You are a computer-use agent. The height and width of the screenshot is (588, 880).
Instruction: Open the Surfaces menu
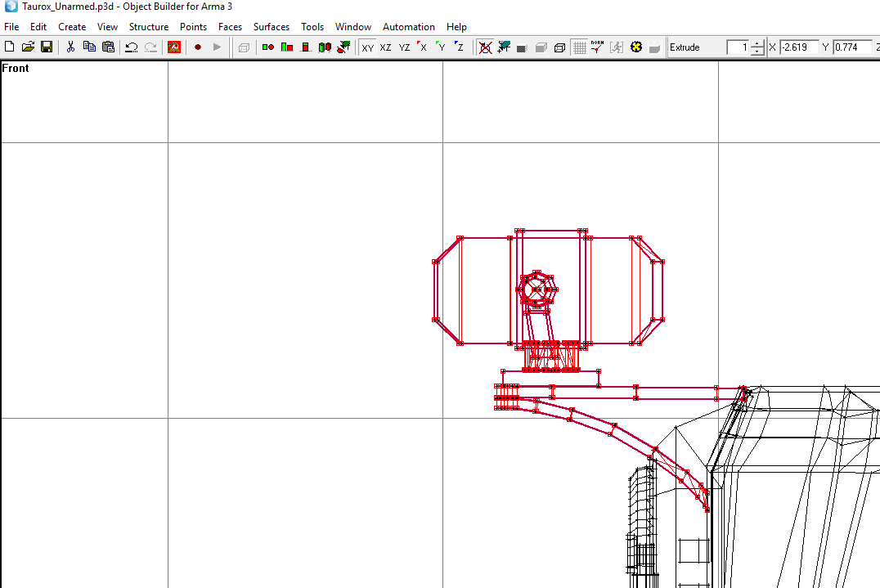pos(271,26)
